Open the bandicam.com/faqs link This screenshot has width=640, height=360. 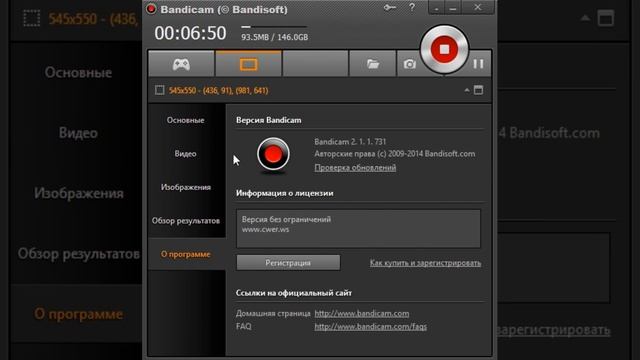point(371,327)
